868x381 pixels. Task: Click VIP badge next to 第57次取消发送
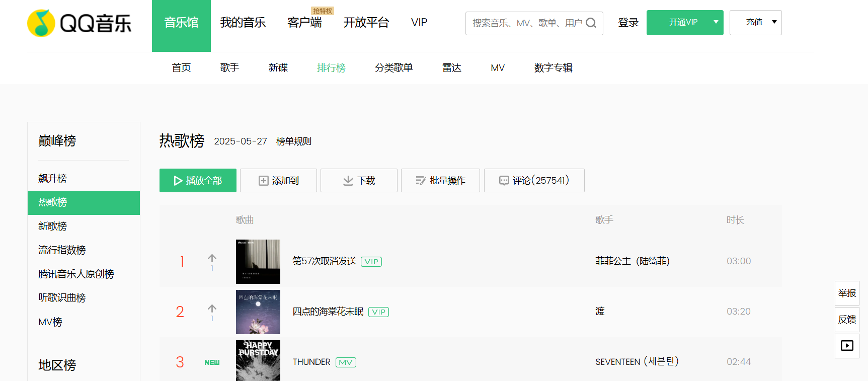pyautogui.click(x=371, y=262)
